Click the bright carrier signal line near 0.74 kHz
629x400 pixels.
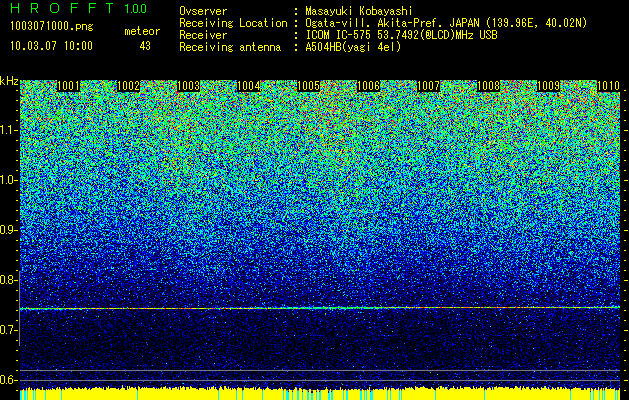[320, 308]
